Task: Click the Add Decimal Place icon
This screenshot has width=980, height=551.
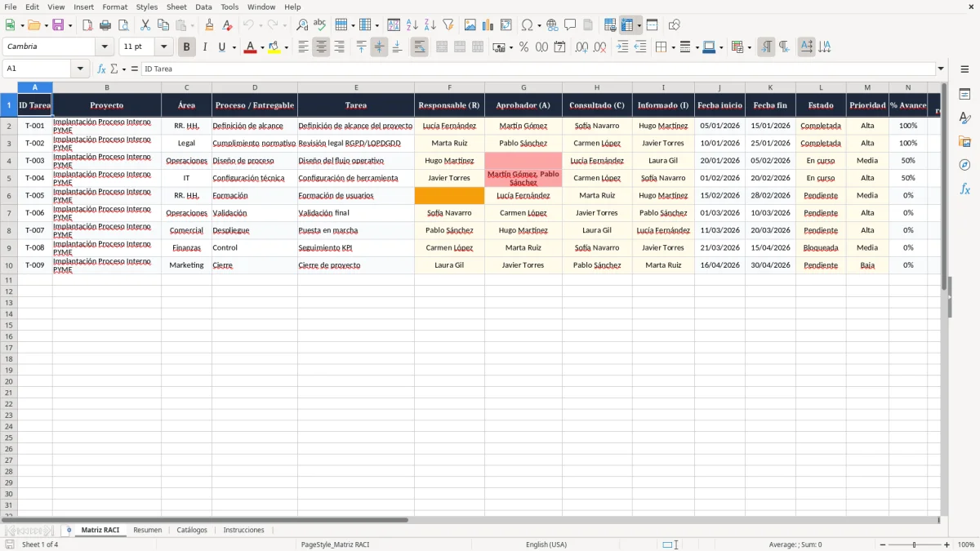Action: point(581,47)
